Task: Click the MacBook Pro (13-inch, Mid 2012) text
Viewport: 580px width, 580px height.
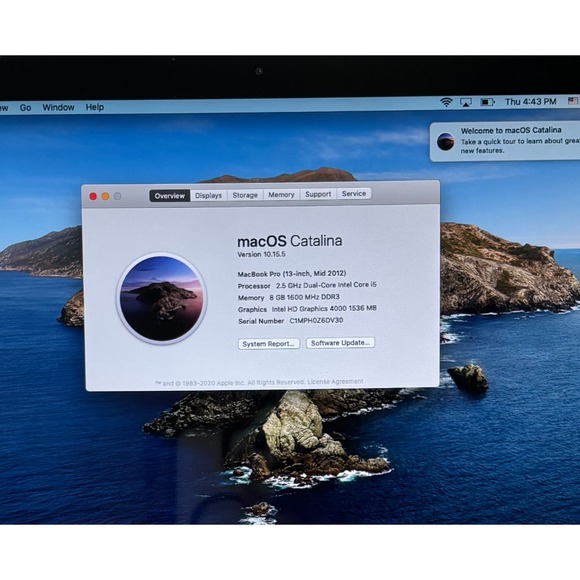Action: pos(292,274)
